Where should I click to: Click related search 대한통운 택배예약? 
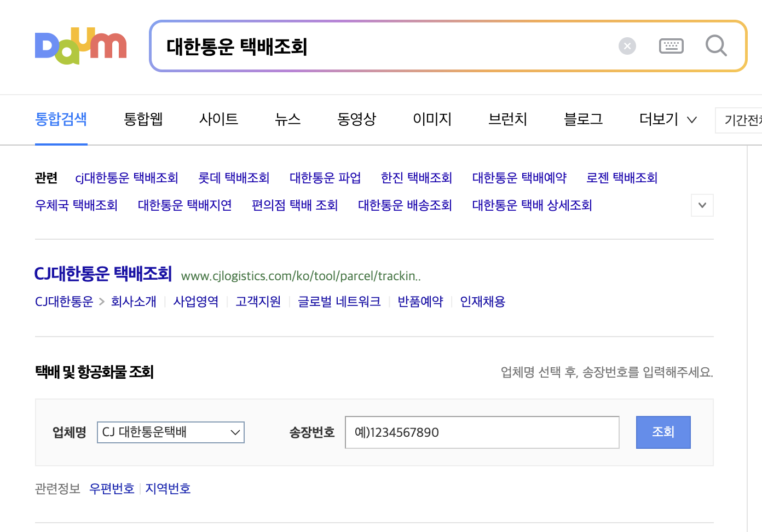[519, 178]
